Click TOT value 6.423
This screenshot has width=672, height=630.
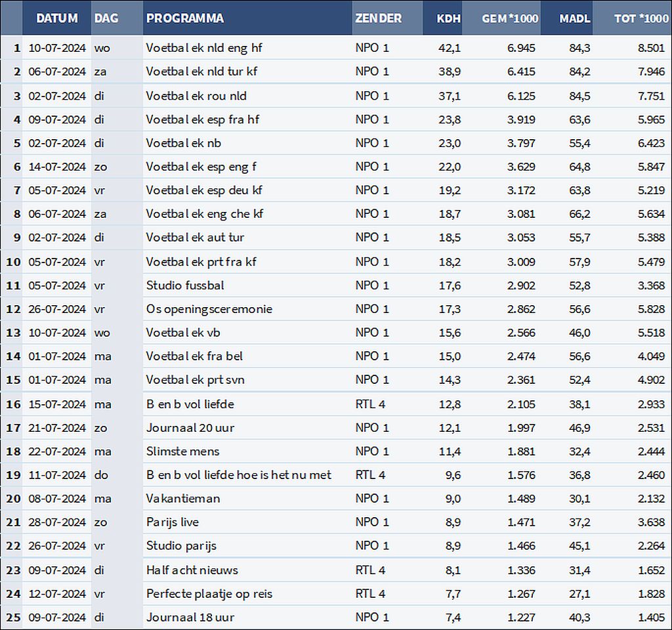coord(651,143)
